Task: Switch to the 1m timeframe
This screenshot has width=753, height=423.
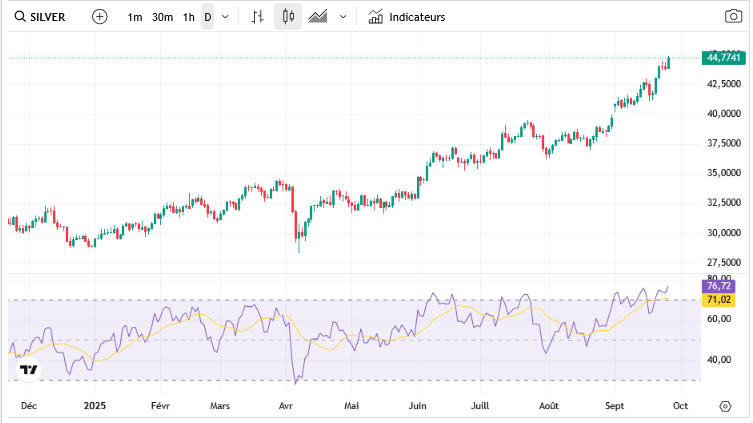Action: (135, 17)
